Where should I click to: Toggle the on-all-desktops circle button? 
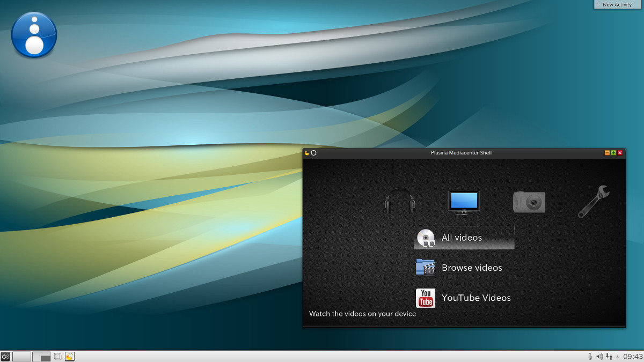click(x=314, y=153)
